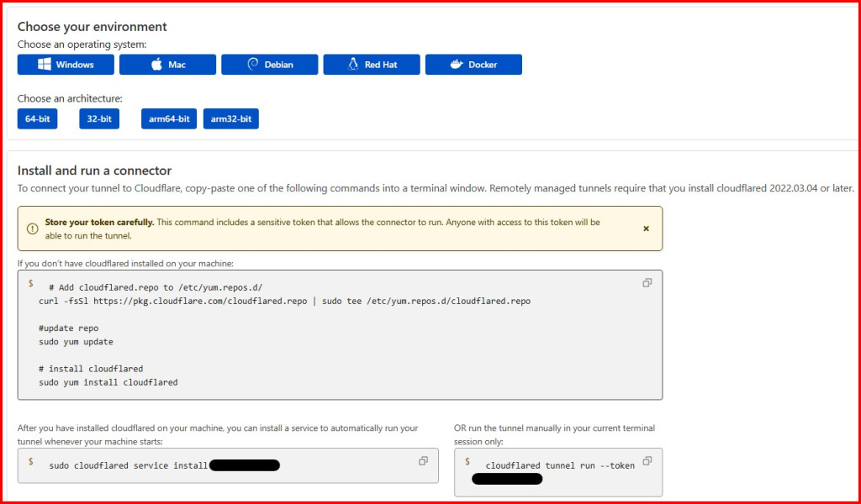
Task: Pick the Debian operating system option
Action: (x=269, y=65)
